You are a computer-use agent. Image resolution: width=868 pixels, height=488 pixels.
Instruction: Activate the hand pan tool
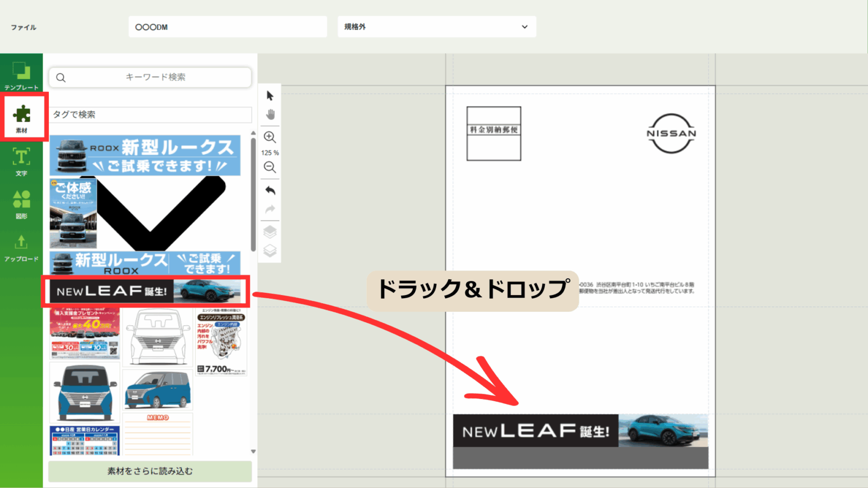pyautogui.click(x=270, y=114)
